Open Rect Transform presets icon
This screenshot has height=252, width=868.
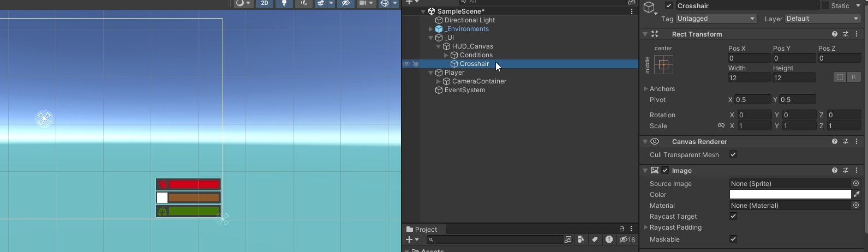click(846, 34)
